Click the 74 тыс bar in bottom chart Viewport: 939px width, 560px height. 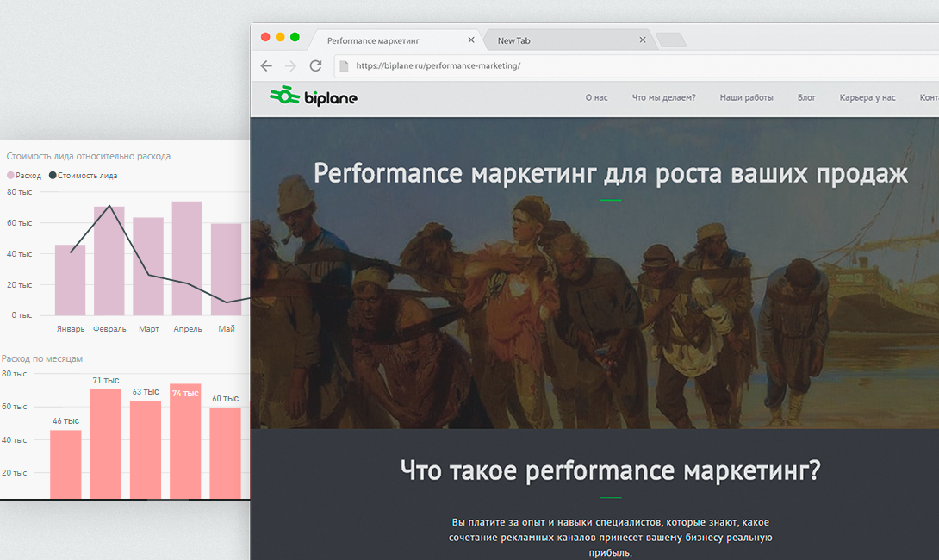185,441
